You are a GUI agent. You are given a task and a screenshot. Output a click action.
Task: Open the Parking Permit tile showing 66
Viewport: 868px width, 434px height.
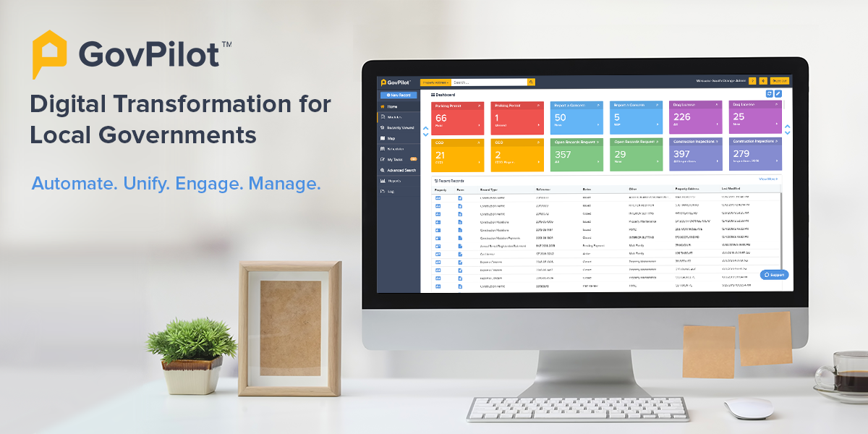click(457, 118)
